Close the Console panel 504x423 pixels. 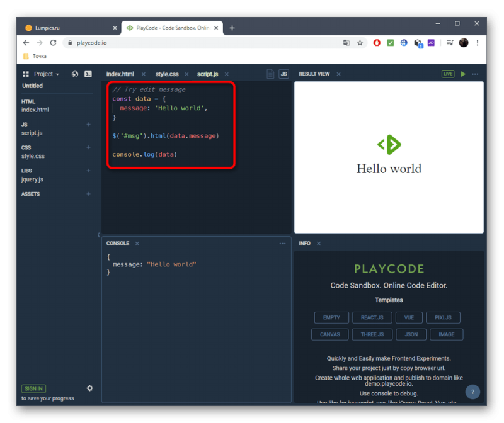[137, 244]
